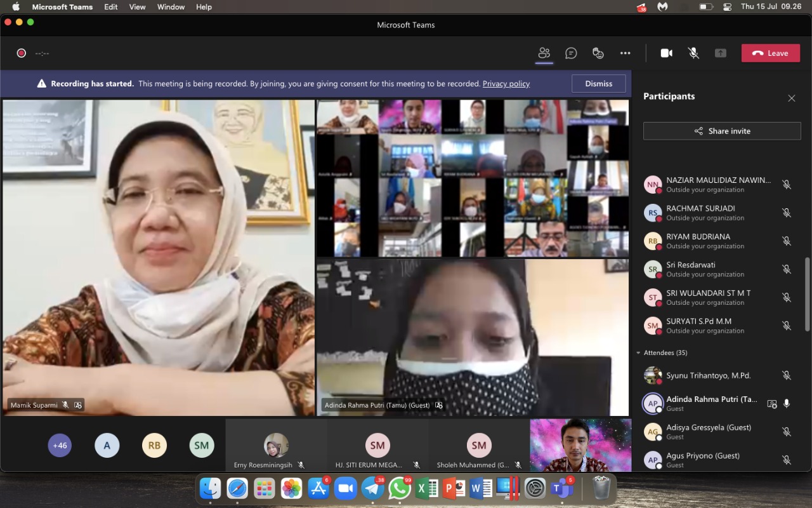Open the Window menu in menu bar

coord(171,7)
